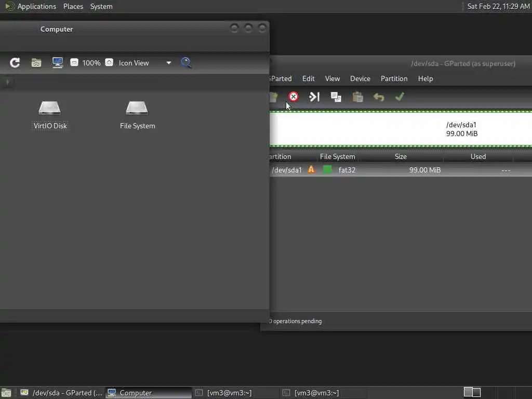Click the search magnifier icon
This screenshot has height=399, width=532.
coord(186,63)
